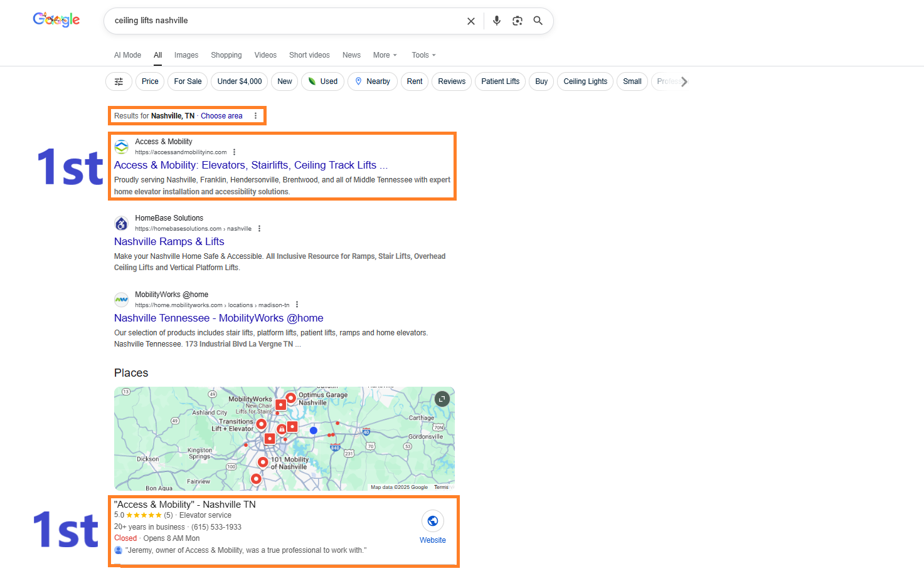The height and width of the screenshot is (571, 924).
Task: Open more options for MobilityWorks @home result
Action: pos(297,305)
